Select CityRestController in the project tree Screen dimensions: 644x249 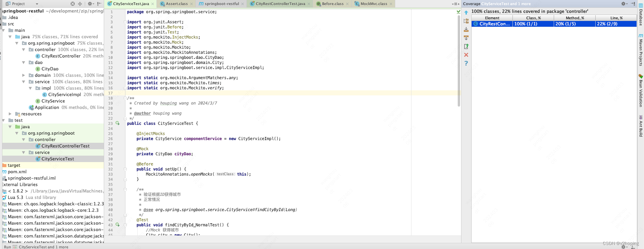coord(61,56)
